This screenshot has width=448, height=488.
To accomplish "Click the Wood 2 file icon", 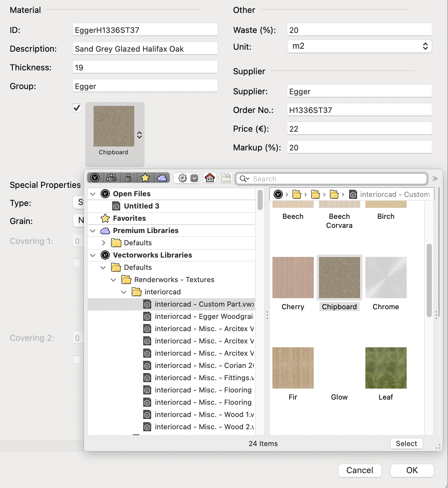I will pos(147,427).
